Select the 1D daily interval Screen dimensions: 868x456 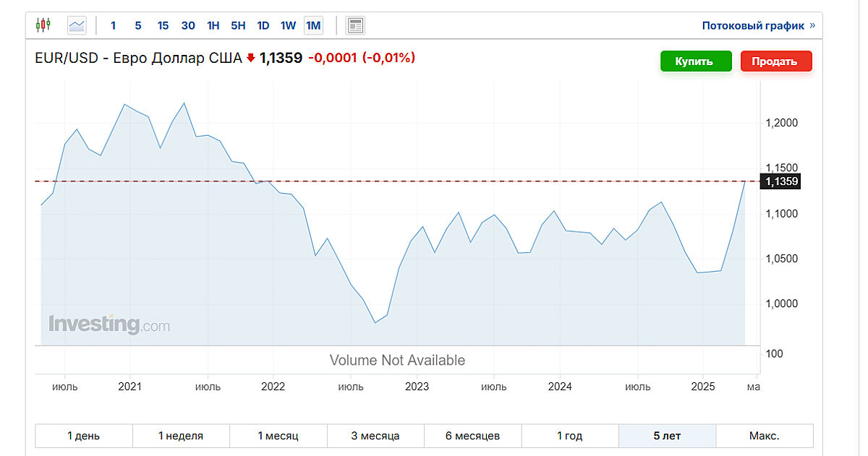(x=263, y=25)
